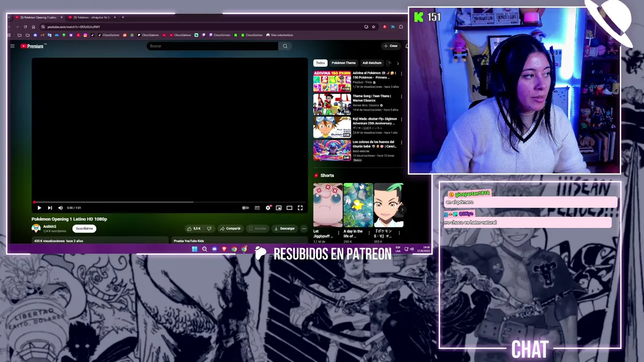
Task: Open options for Koji Wada video
Action: click(401, 120)
